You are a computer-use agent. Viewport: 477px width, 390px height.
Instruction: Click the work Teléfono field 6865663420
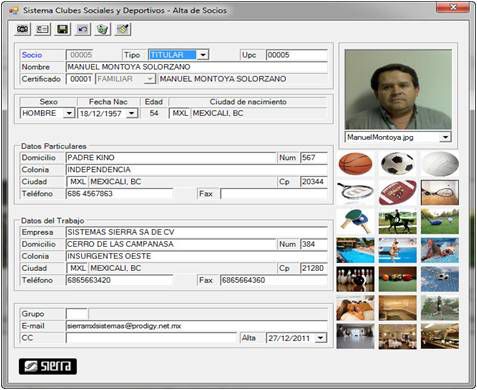click(119, 280)
